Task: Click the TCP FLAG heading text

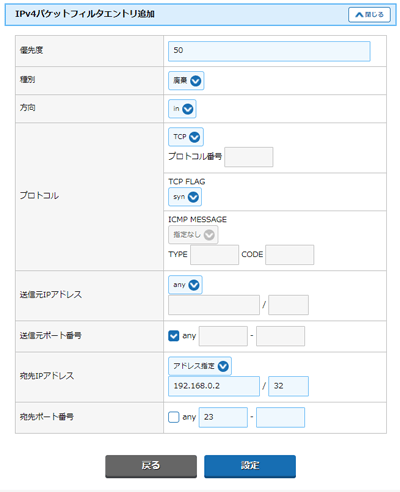Action: click(x=187, y=182)
